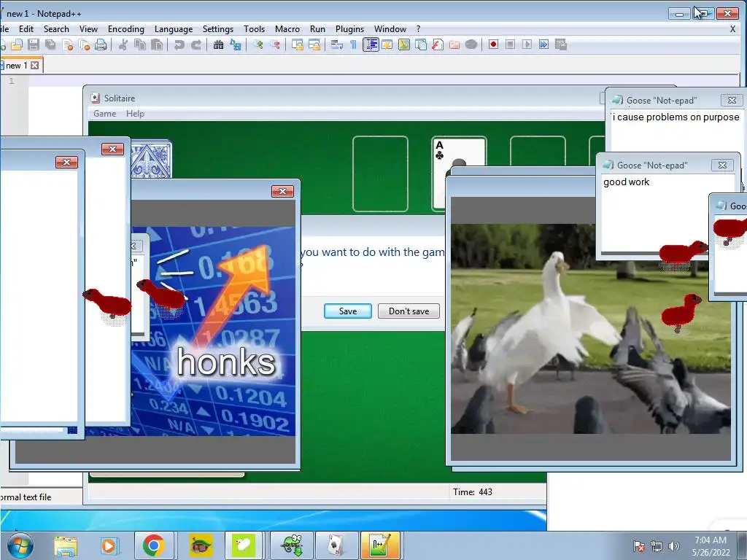Open the Search menu
747x560 pixels.
(56, 29)
